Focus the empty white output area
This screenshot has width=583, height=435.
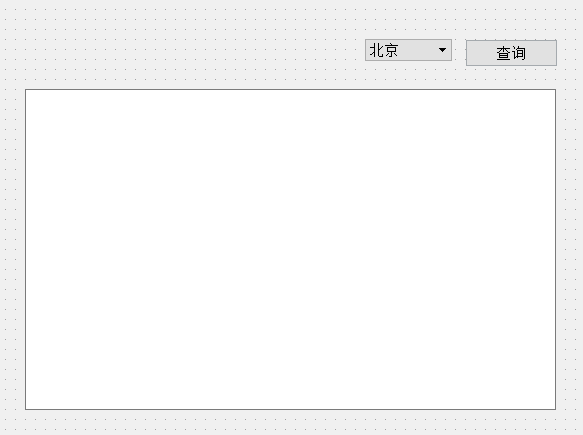tap(290, 249)
